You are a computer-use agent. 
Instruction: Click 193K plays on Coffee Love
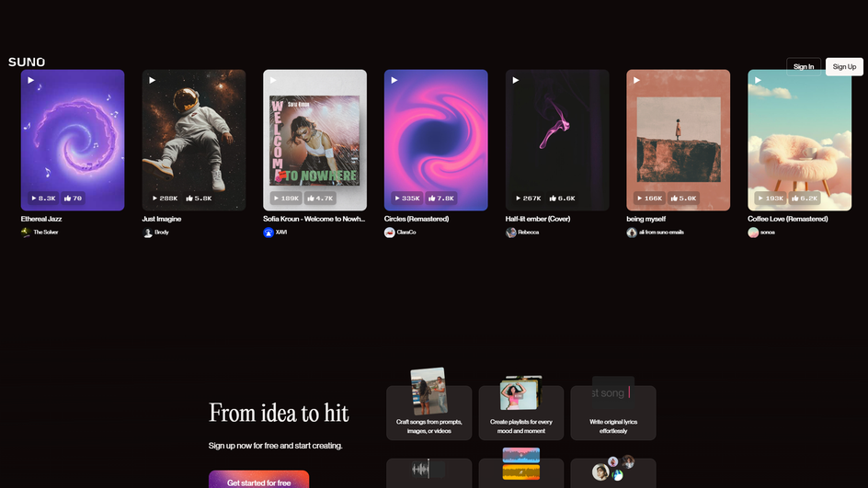pos(771,199)
